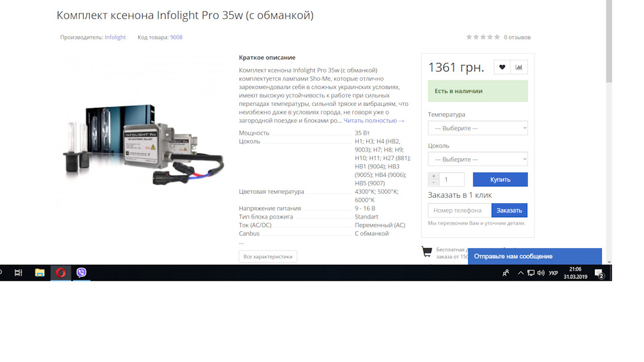Viewport: 644px width, 362px height.
Task: Increase quantity with plus stepper
Action: pos(433,176)
